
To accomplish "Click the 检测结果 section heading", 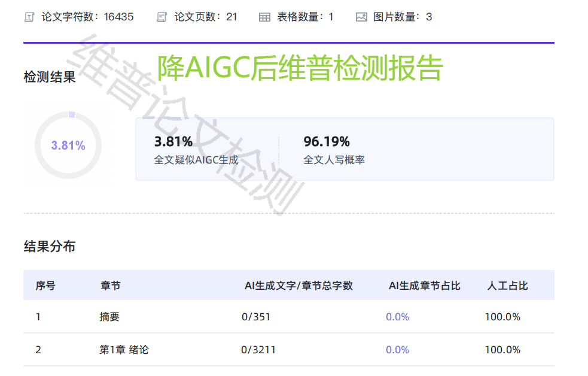I will (x=50, y=77).
